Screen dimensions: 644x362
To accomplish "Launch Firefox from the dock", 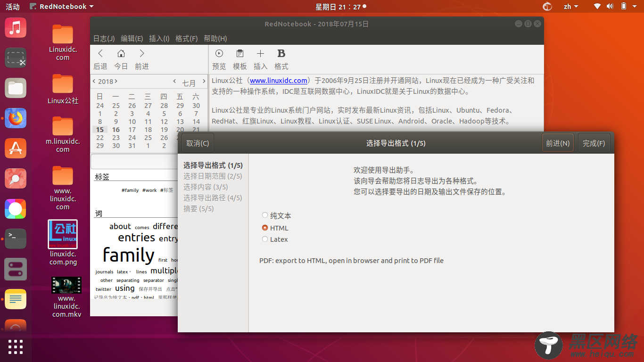I will click(16, 118).
